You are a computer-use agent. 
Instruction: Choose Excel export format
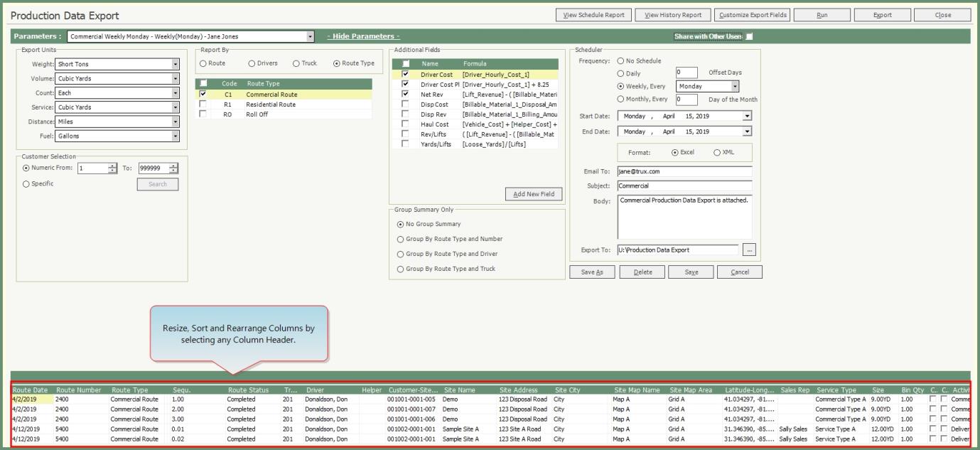675,152
